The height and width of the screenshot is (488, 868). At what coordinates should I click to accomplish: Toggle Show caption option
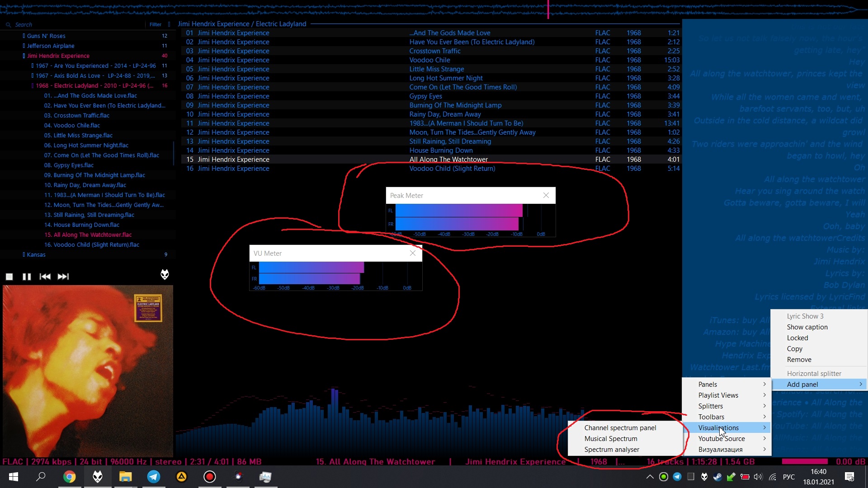(x=807, y=327)
